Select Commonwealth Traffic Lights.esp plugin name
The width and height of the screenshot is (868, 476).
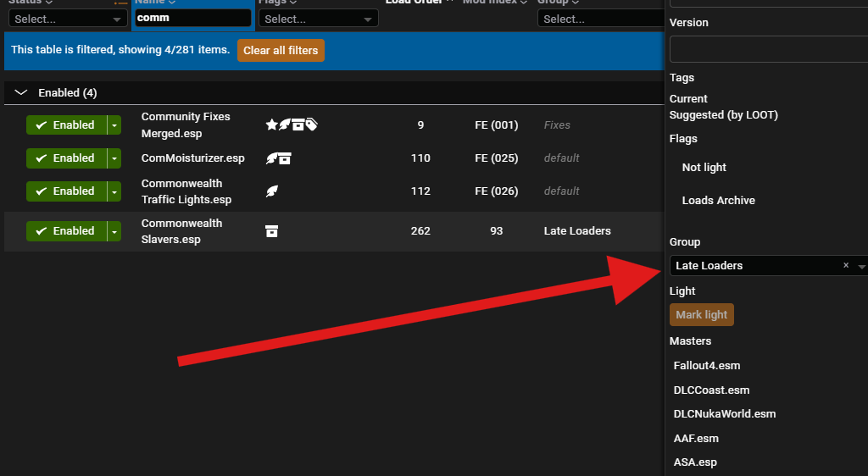[186, 191]
